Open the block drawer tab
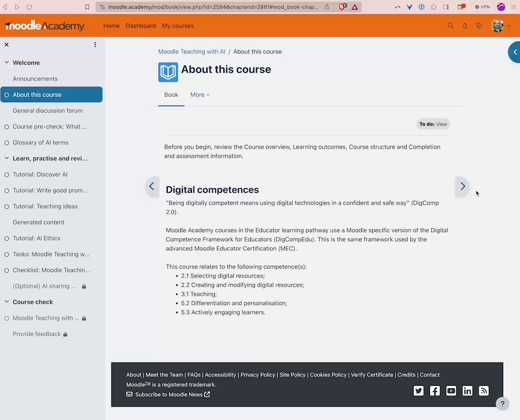This screenshot has height=420, width=520. tap(514, 52)
